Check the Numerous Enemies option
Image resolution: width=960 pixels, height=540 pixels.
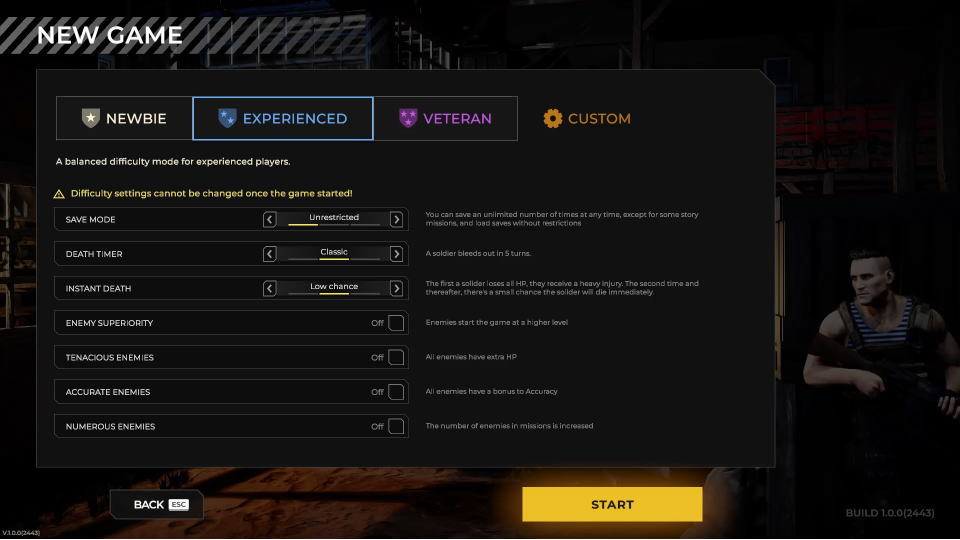[396, 426]
